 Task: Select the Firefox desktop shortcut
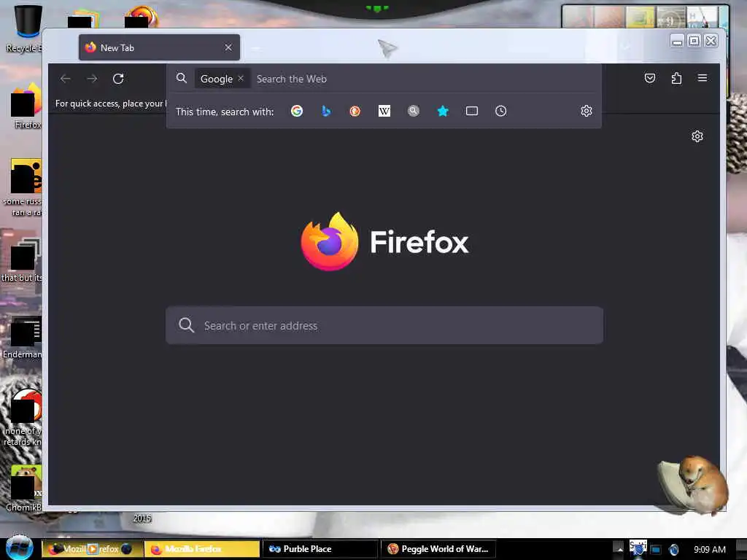(26, 106)
